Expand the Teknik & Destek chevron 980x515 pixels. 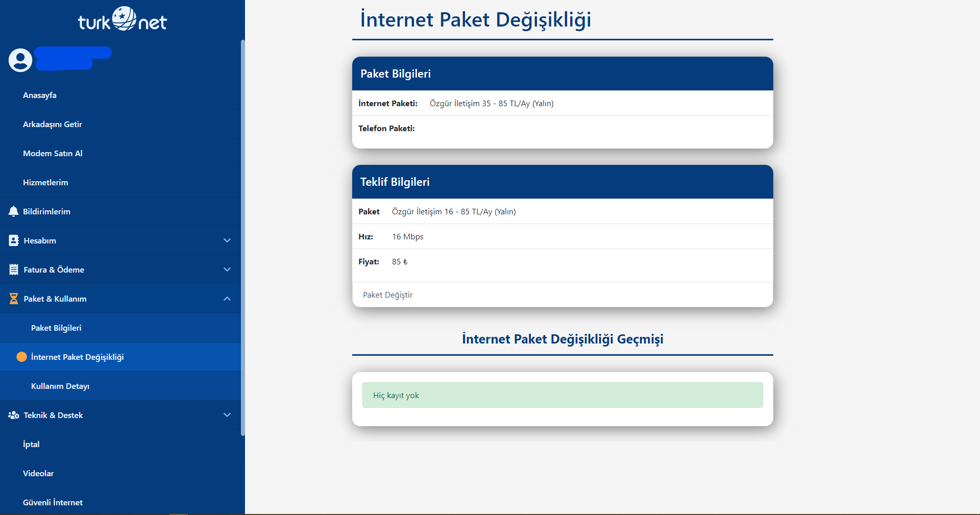[227, 415]
